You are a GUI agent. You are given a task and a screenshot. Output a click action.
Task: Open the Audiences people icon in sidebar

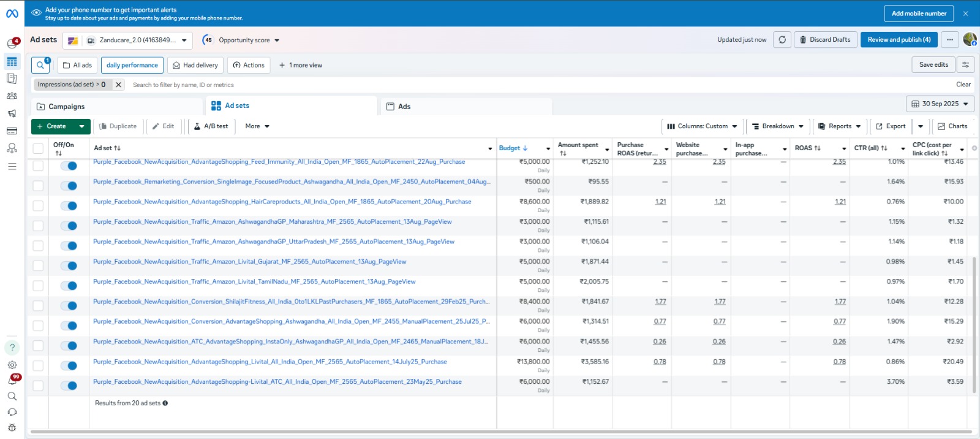click(x=12, y=96)
